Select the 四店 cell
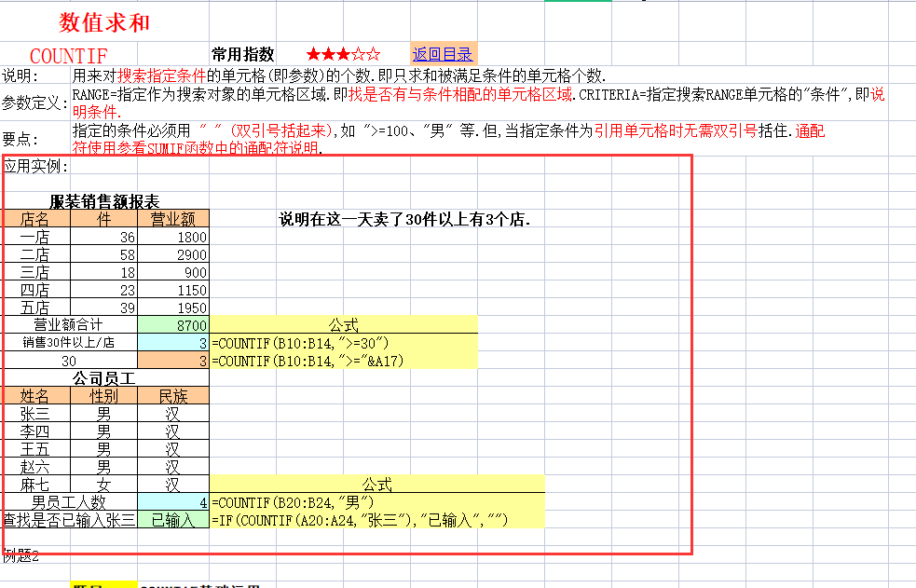This screenshot has width=916, height=588. click(36, 290)
